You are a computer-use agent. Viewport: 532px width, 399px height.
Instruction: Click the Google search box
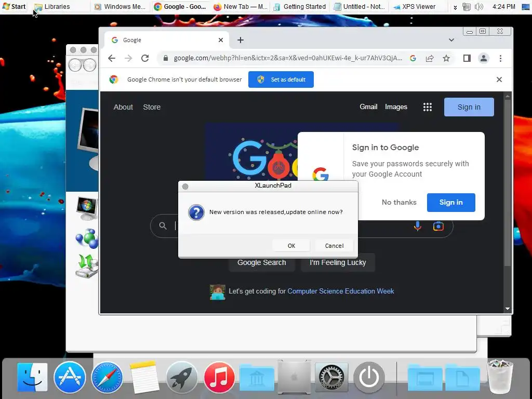point(302,226)
